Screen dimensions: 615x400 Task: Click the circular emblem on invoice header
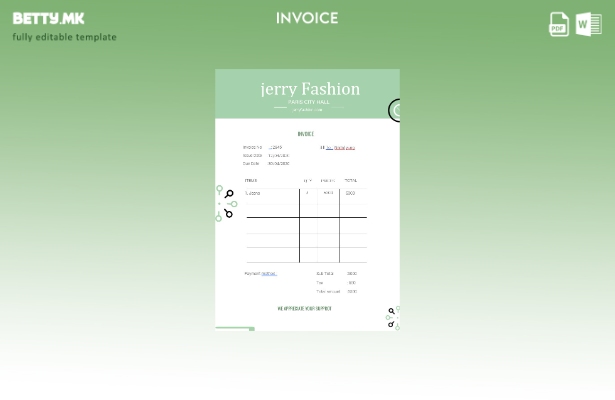(x=394, y=110)
